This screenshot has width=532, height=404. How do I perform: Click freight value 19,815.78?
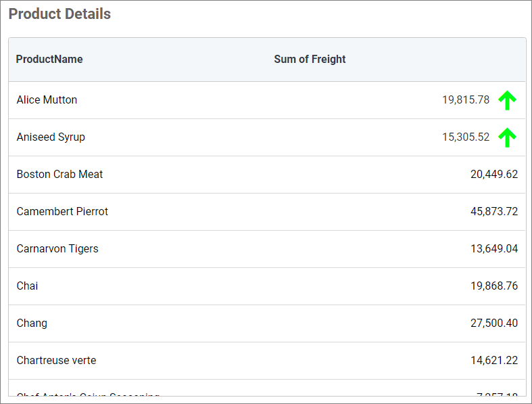[x=466, y=100]
